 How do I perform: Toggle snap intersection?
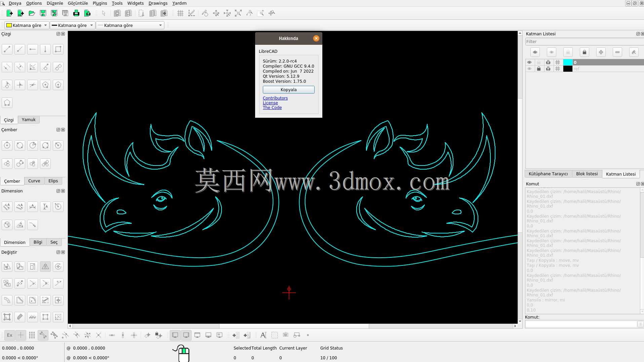(98, 335)
